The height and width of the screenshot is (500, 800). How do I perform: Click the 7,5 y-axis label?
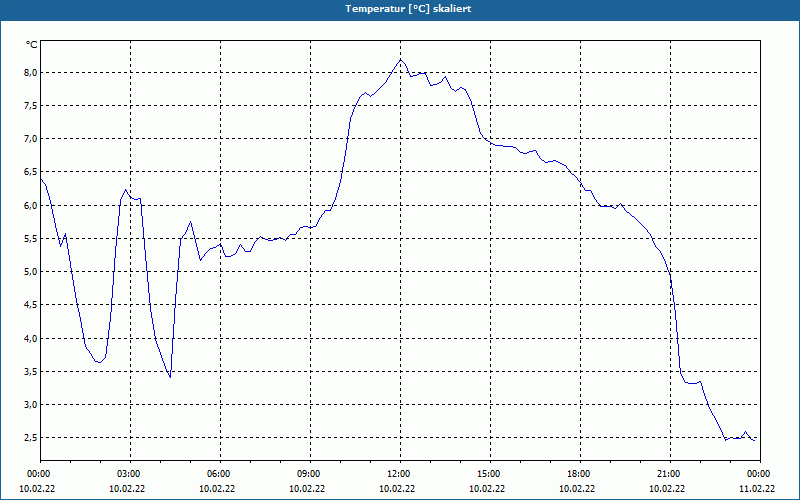32,106
